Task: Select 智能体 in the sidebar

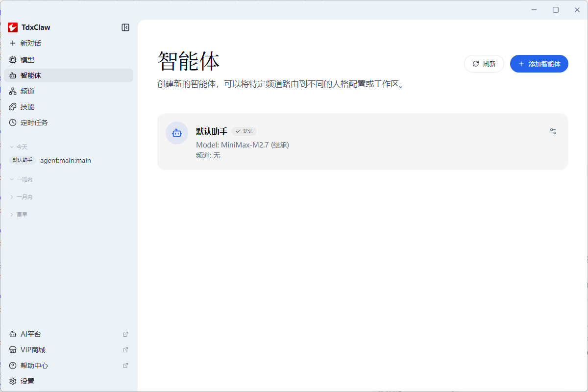Action: pyautogui.click(x=69, y=75)
